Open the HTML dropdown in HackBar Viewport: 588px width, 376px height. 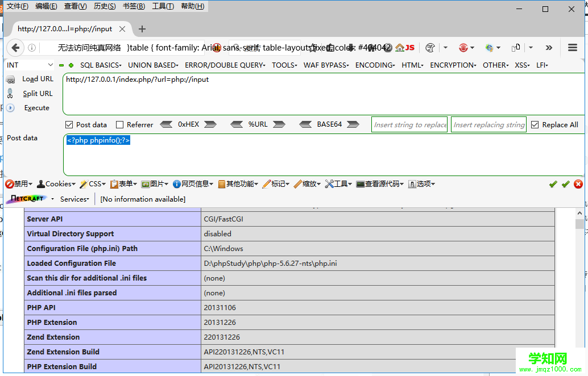412,65
